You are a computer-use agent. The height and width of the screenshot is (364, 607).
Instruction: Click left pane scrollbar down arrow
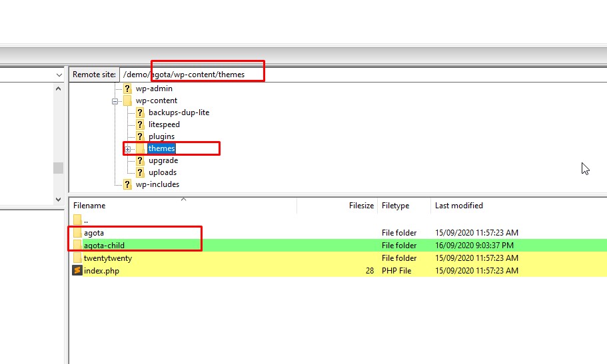point(58,200)
